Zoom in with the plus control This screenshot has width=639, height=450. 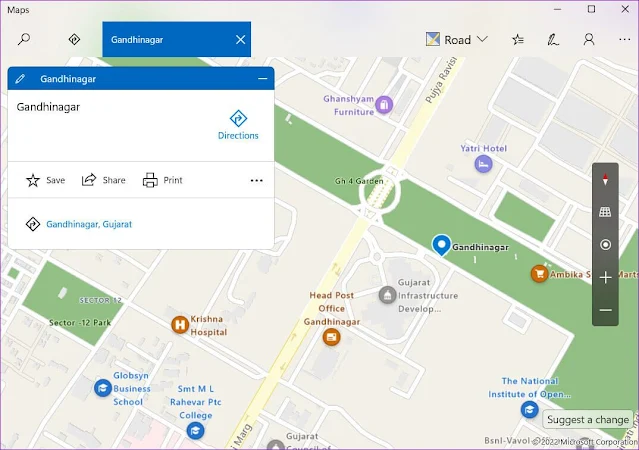pyautogui.click(x=605, y=278)
